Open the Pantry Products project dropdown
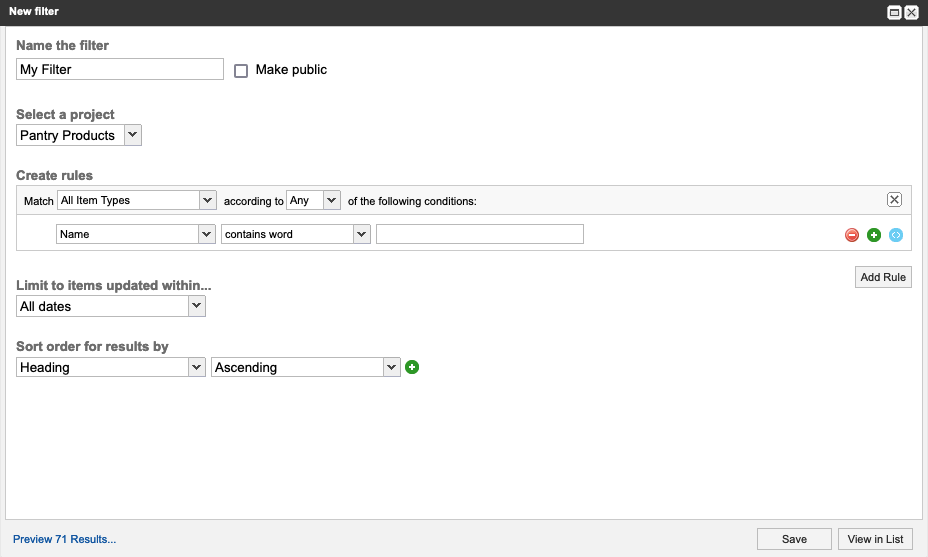928x557 pixels. tap(79, 135)
